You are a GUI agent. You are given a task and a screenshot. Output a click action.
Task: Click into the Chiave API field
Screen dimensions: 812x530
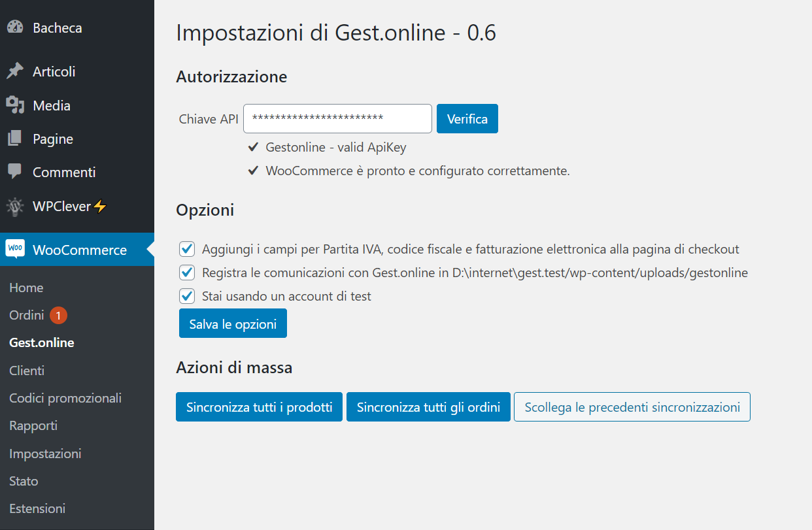[x=337, y=119]
